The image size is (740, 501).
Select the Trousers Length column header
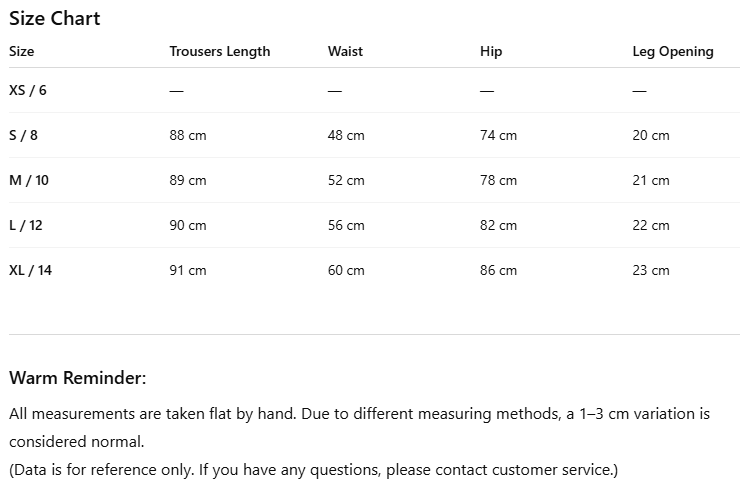point(219,52)
